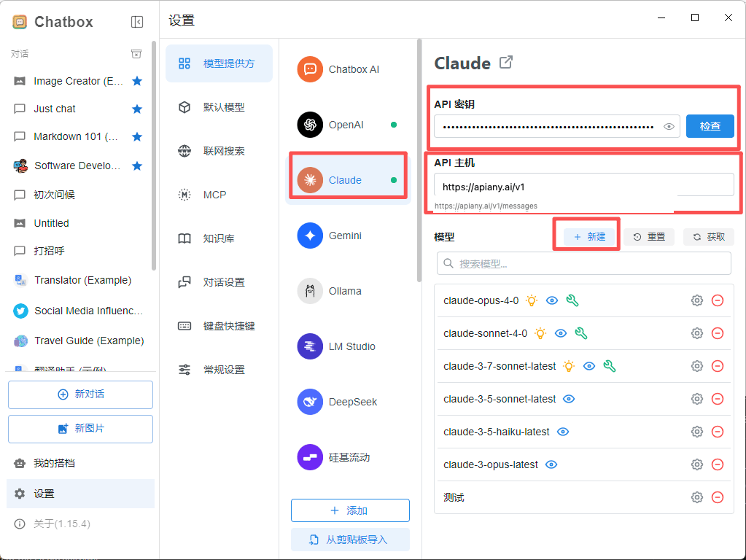
Task: Open the 联网搜索 settings section
Action: [219, 151]
